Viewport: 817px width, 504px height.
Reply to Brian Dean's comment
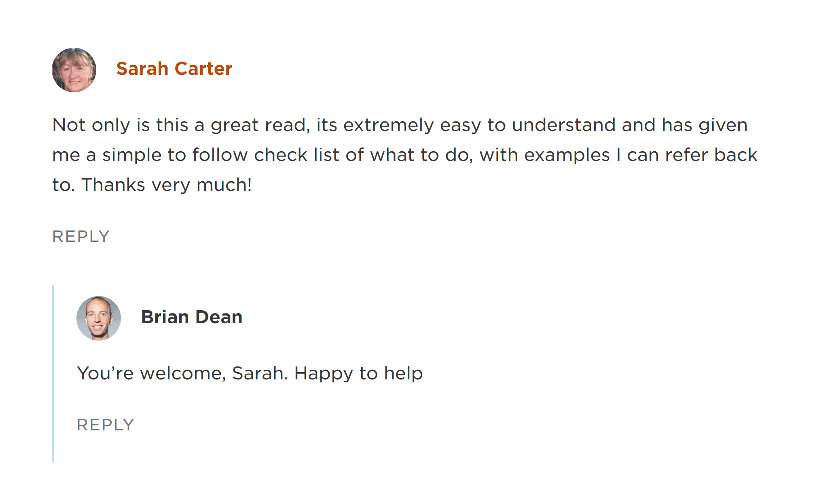pos(106,425)
